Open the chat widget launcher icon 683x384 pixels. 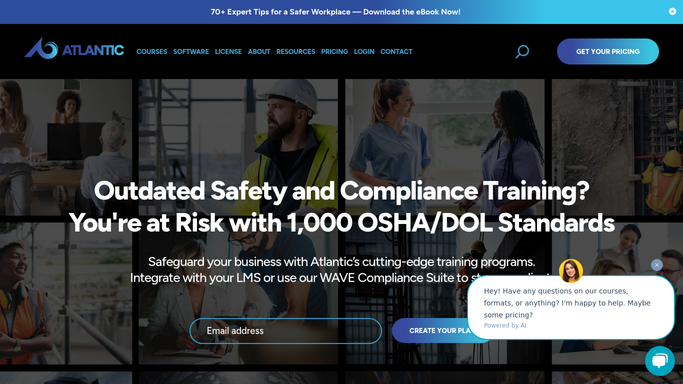click(x=660, y=361)
